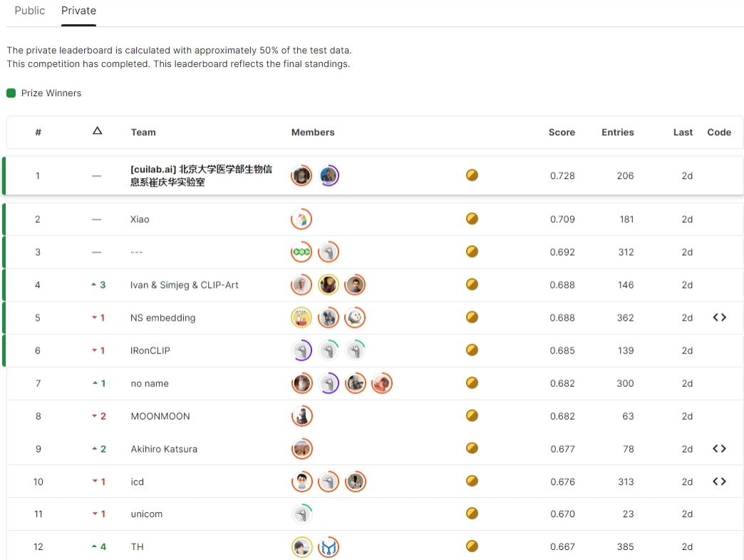Click MOONMOON member avatar
744x560 pixels.
click(301, 416)
